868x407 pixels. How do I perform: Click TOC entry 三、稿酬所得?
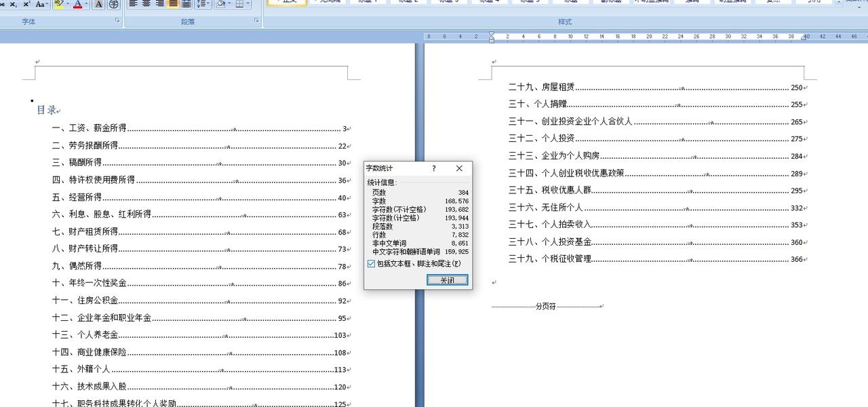click(201, 163)
